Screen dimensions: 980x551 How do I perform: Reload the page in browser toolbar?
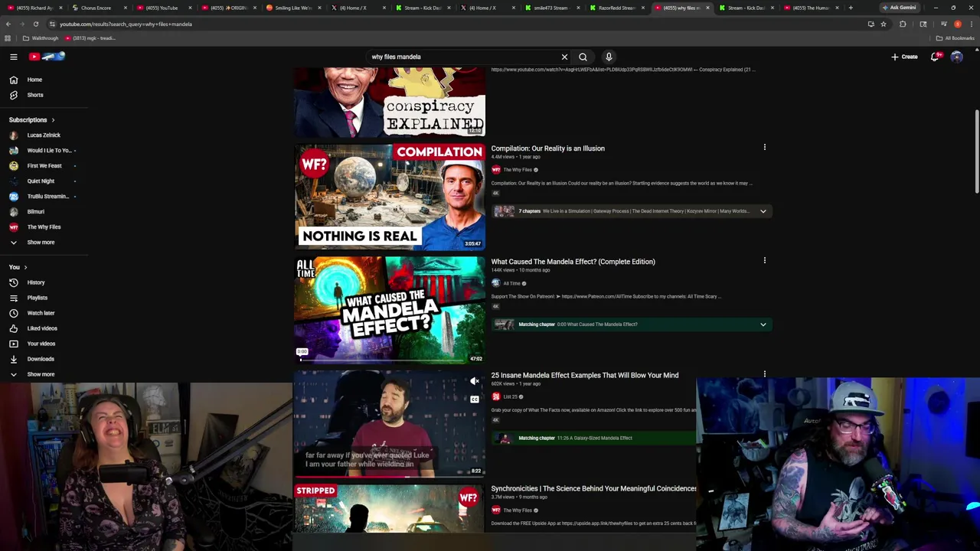(35, 24)
